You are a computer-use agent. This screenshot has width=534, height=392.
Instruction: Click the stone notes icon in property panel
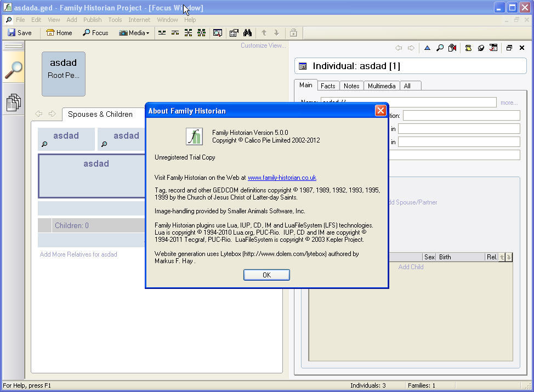tap(481, 48)
